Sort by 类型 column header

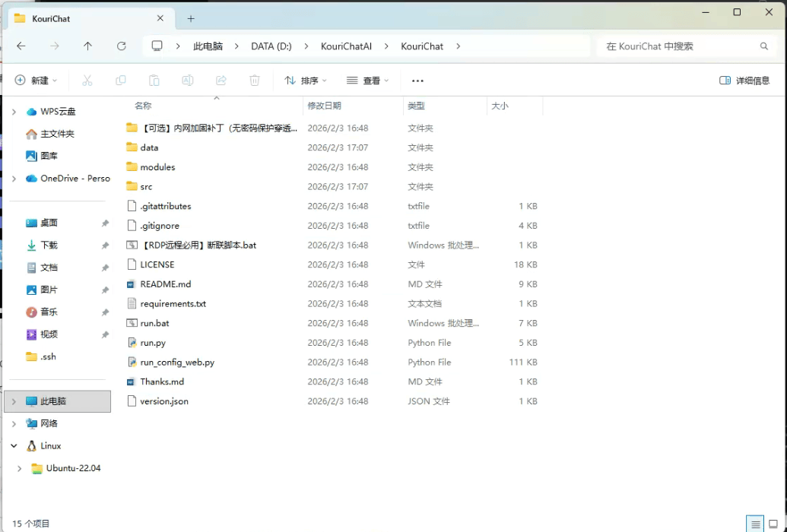click(416, 106)
